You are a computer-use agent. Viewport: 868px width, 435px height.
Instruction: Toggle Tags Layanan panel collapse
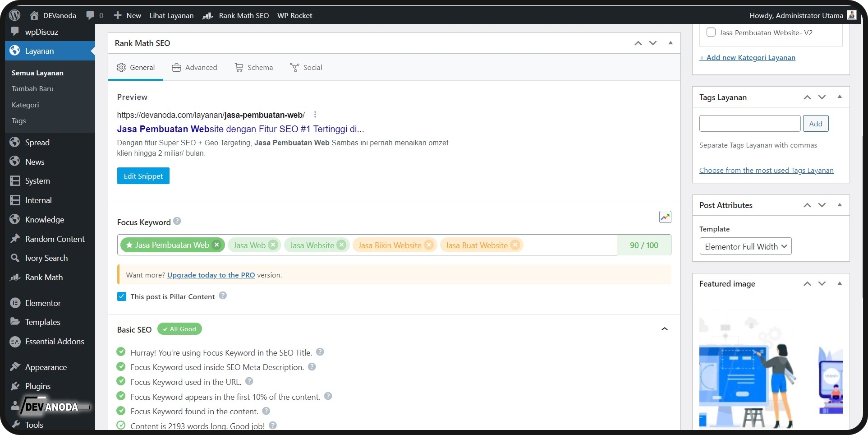click(840, 97)
